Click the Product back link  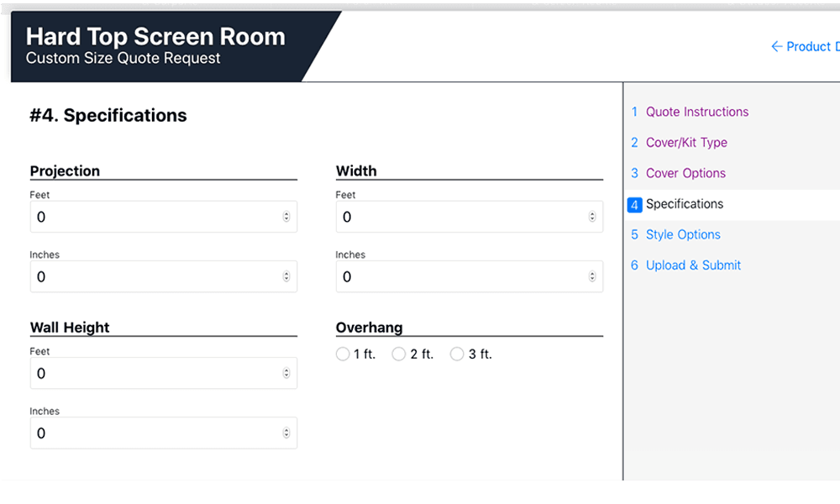pos(810,47)
